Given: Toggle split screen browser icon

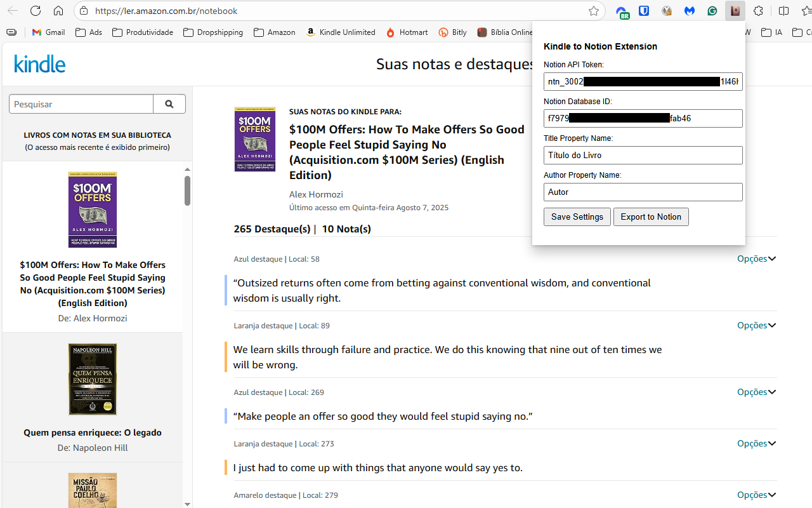Looking at the screenshot, I should 784,11.
